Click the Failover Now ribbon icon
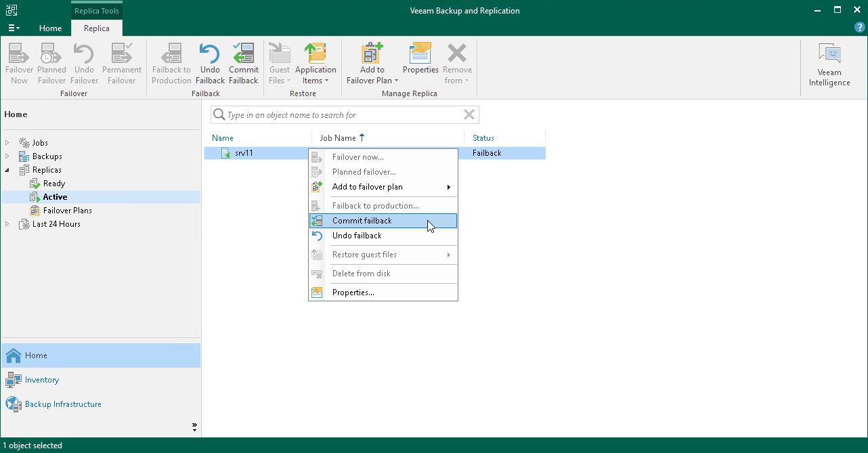868x453 pixels. tap(19, 64)
